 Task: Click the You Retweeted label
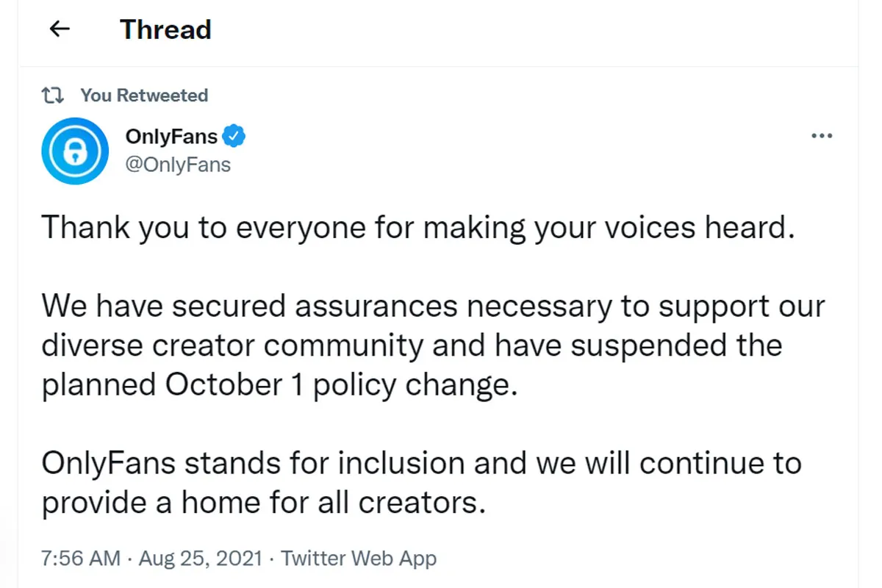144,96
